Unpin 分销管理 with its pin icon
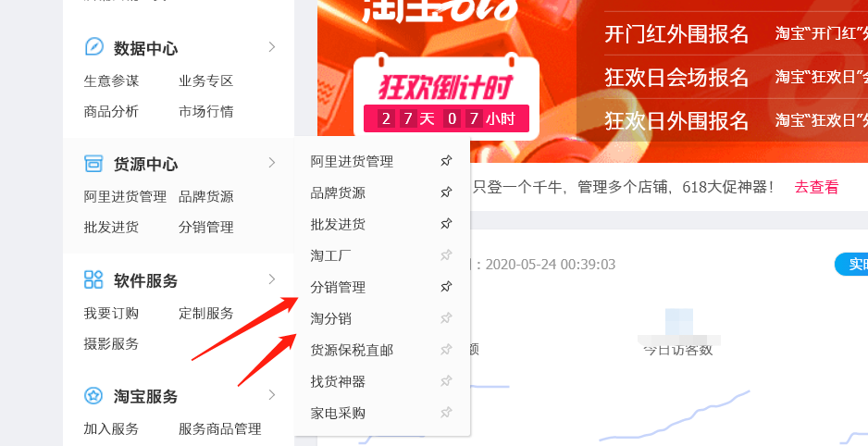Image resolution: width=868 pixels, height=446 pixels. 446,287
